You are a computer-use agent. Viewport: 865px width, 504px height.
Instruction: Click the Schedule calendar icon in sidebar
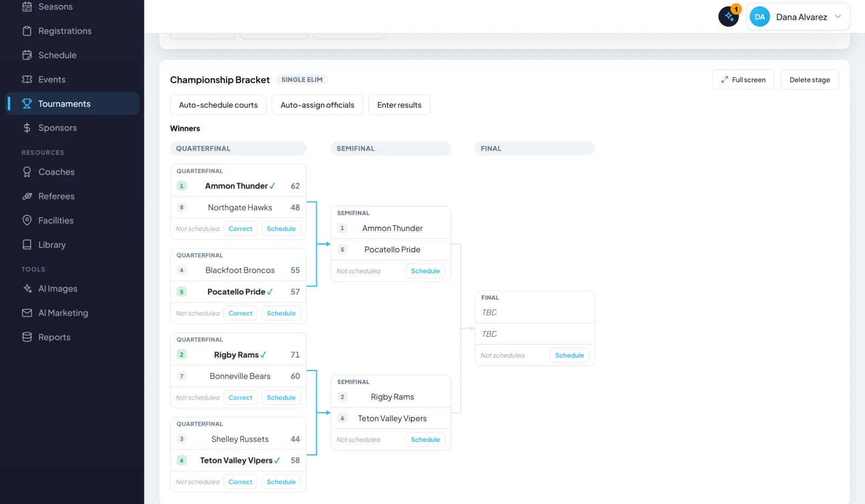pyautogui.click(x=27, y=55)
